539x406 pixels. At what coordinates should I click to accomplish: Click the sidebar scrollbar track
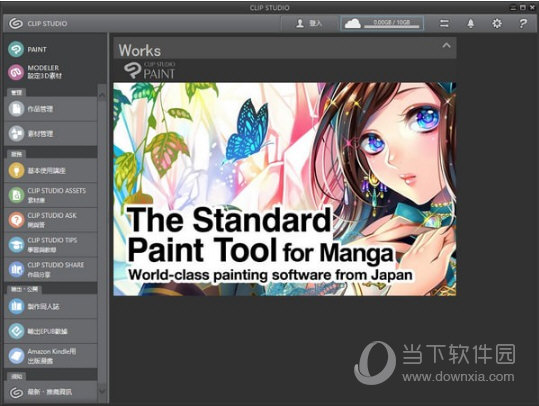coord(102,242)
